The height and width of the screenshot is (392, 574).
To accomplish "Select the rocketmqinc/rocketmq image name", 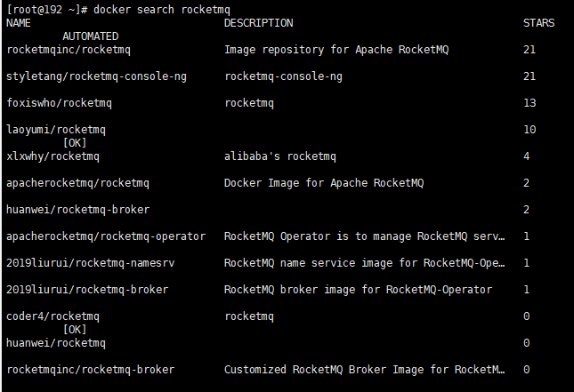I will 69,50.
